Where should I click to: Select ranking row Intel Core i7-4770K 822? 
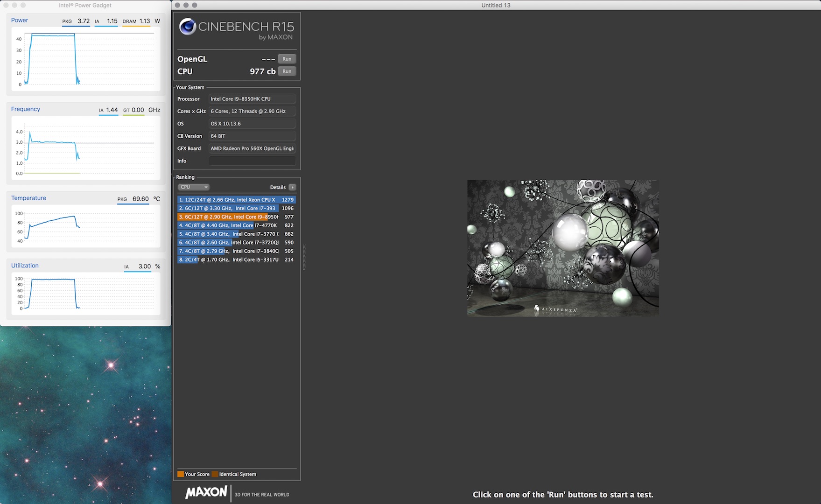(236, 225)
